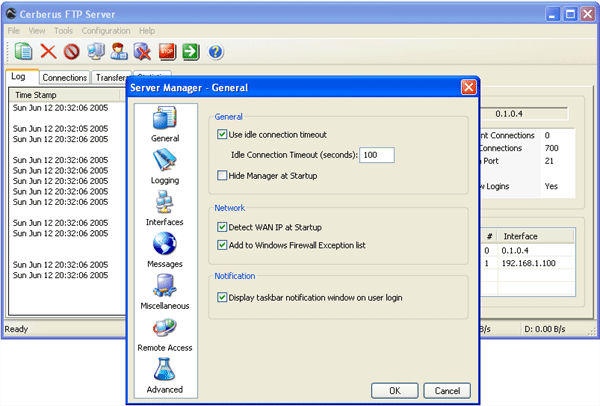Open the General settings page icon
Screen dimensions: 600x406
[165, 118]
